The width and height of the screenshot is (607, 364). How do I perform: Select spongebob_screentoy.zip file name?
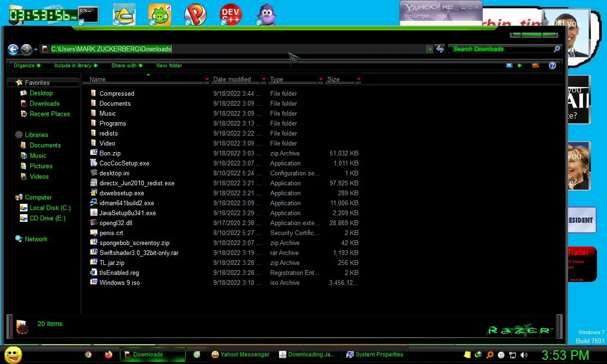pos(134,243)
